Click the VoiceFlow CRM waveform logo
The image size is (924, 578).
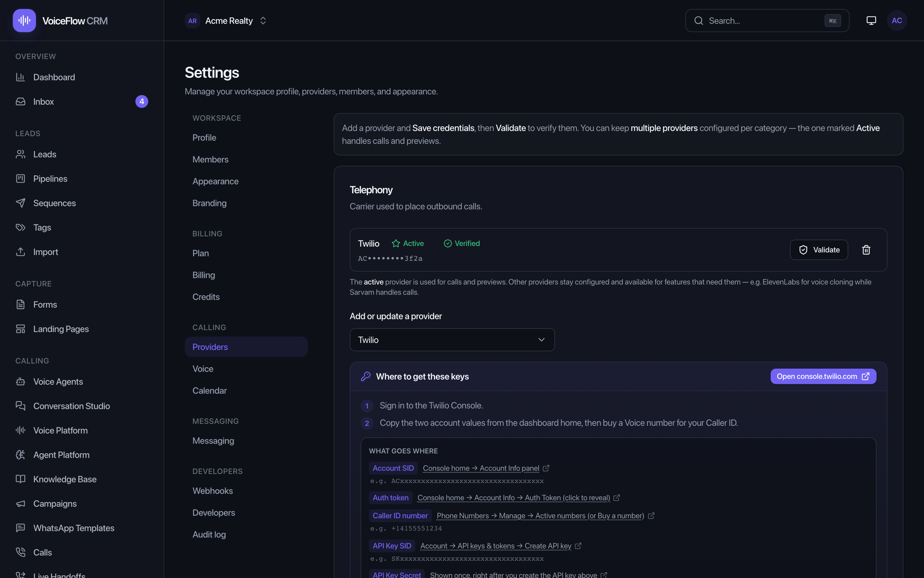coord(24,21)
